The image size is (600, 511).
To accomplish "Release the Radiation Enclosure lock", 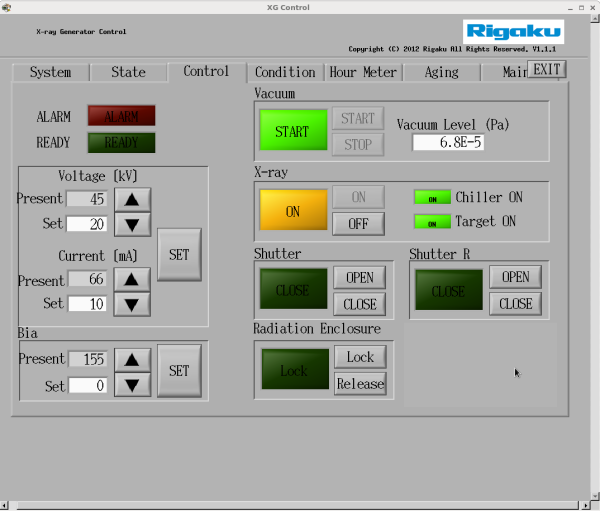I will (x=359, y=383).
